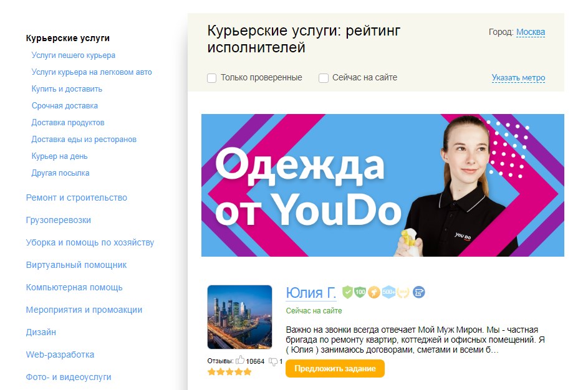The width and height of the screenshot is (588, 390).
Task: Go to 'Срочная доставка' subcategory
Action: tap(65, 106)
